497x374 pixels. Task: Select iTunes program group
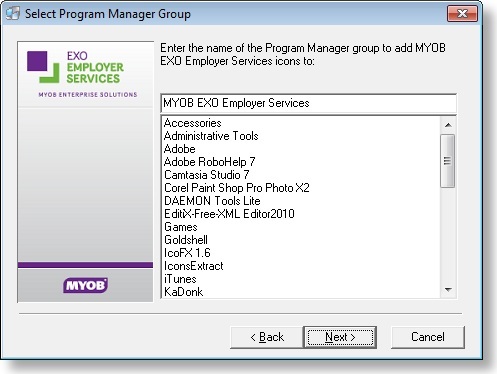pyautogui.click(x=180, y=279)
